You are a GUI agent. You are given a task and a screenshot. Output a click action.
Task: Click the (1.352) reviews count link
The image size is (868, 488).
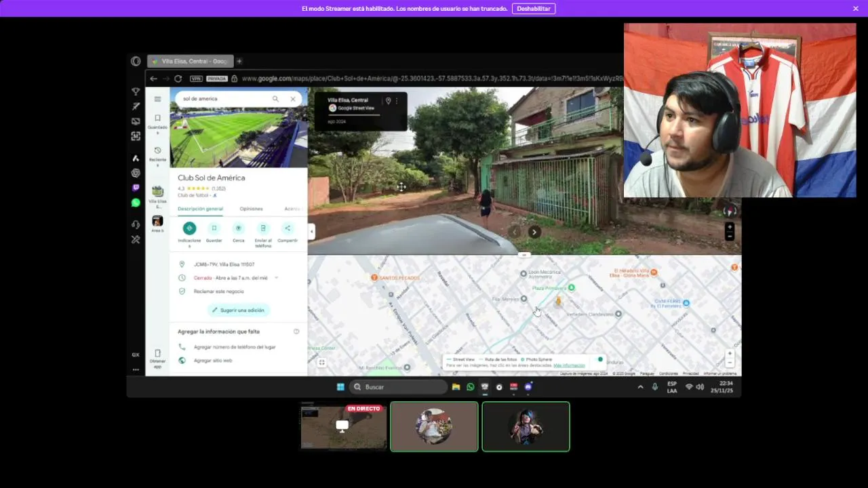click(218, 188)
